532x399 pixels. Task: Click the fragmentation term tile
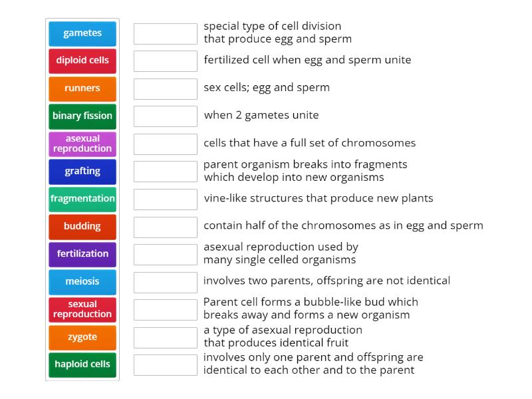click(82, 199)
